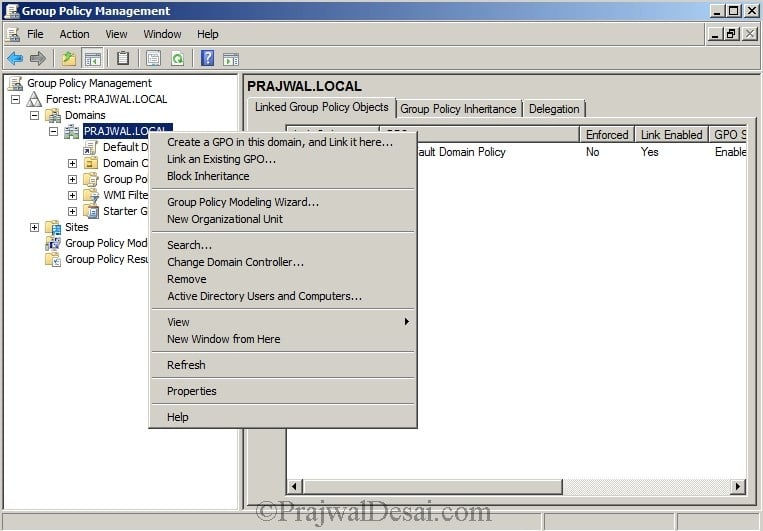Screen dimensions: 763x531
Task: Open the Action menu
Action: [74, 34]
